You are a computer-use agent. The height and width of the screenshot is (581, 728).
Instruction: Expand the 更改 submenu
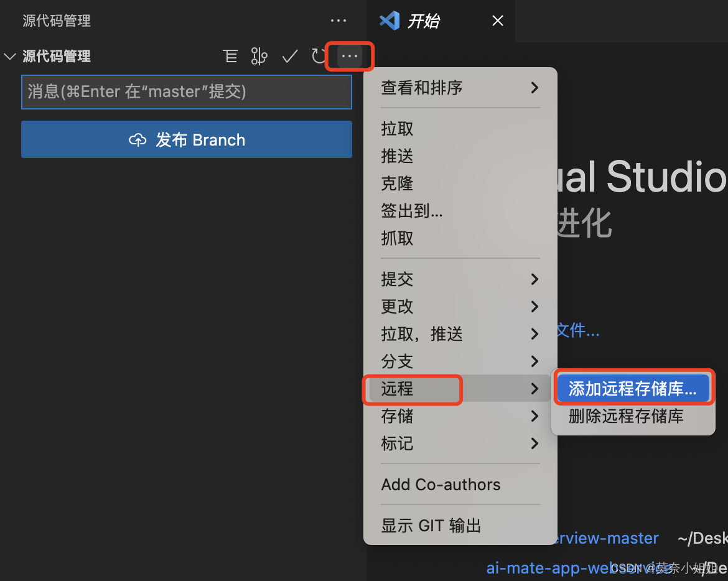(x=460, y=306)
